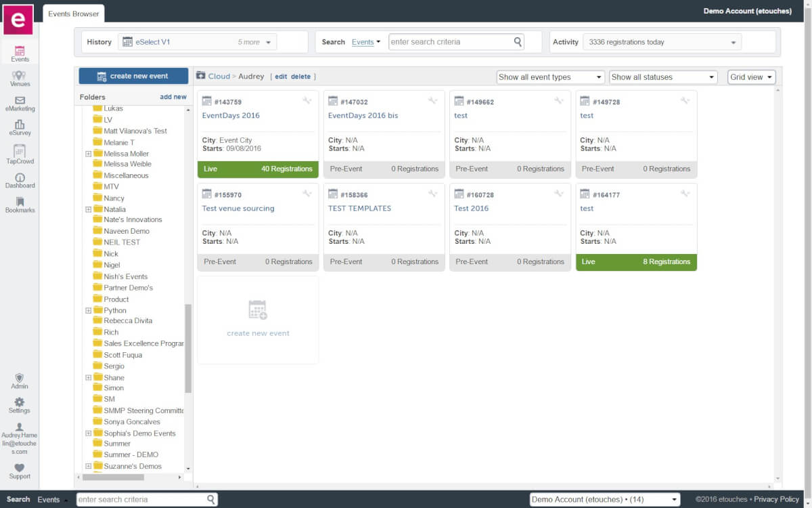This screenshot has height=508, width=812.
Task: Select the Venues sidebar icon
Action: click(x=20, y=77)
